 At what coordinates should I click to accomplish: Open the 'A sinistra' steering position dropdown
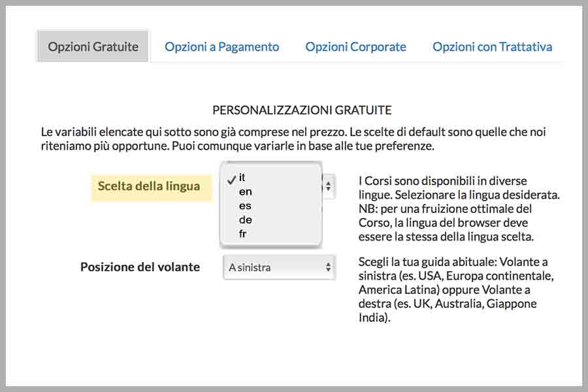point(279,267)
